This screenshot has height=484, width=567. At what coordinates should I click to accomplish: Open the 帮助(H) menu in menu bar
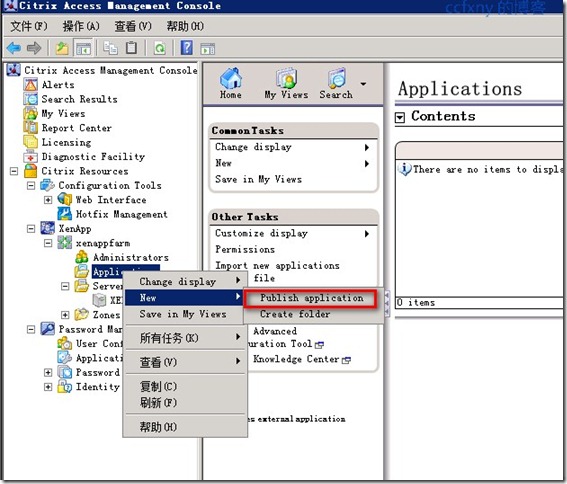[185, 26]
